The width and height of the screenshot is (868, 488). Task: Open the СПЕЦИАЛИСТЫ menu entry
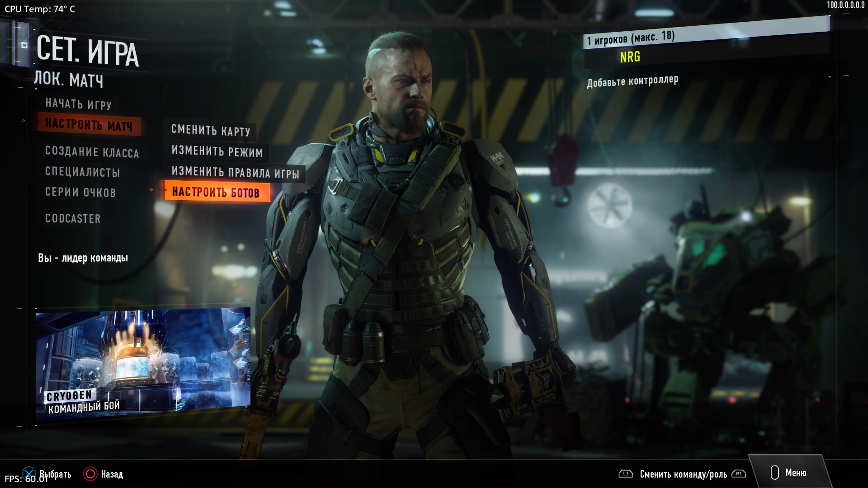[83, 172]
